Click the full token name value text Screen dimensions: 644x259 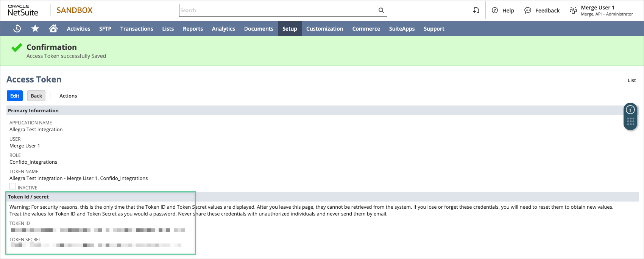click(79, 178)
